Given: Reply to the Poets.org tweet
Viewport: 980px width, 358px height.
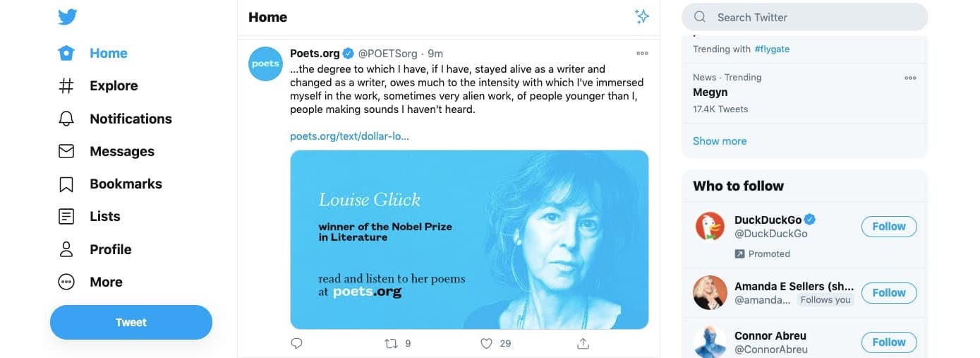Looking at the screenshot, I should pyautogui.click(x=297, y=344).
